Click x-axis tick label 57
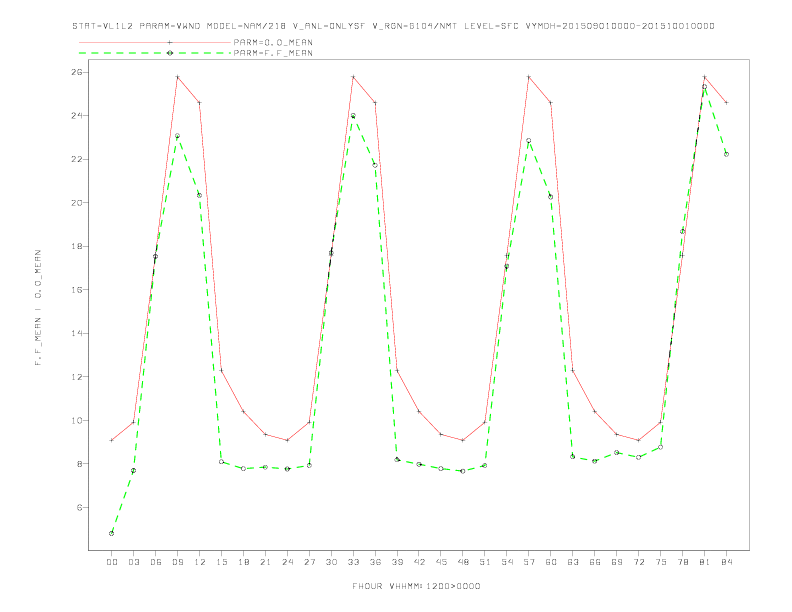792x612 pixels. (529, 562)
